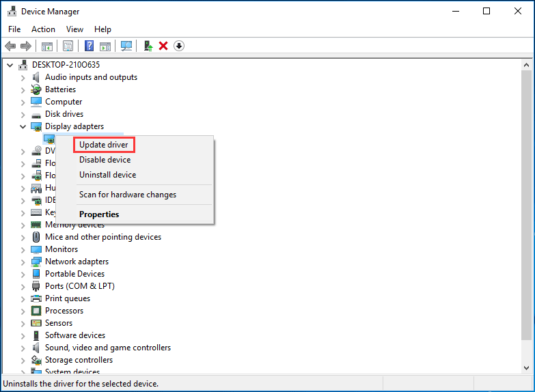Open the View menu
This screenshot has width=535, height=392.
coord(74,29)
